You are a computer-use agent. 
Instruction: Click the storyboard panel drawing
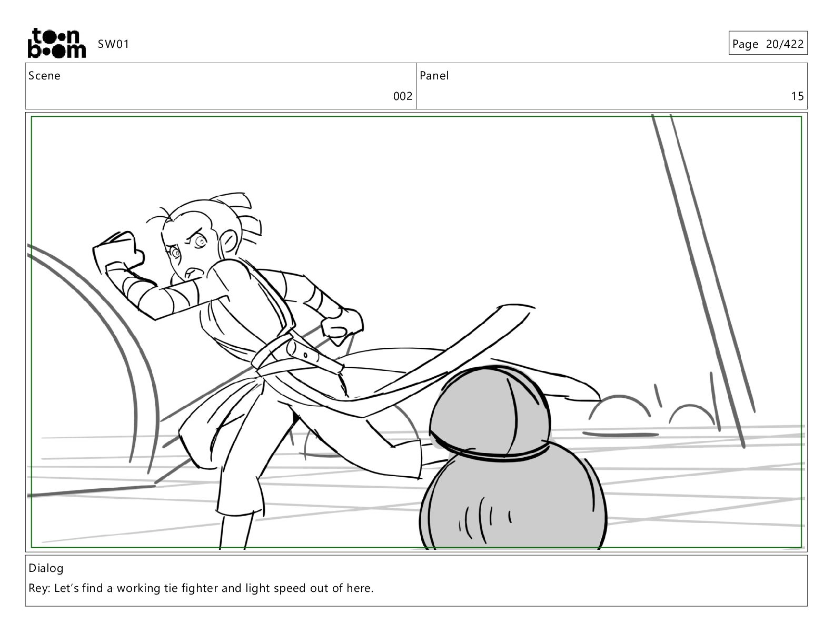416,332
